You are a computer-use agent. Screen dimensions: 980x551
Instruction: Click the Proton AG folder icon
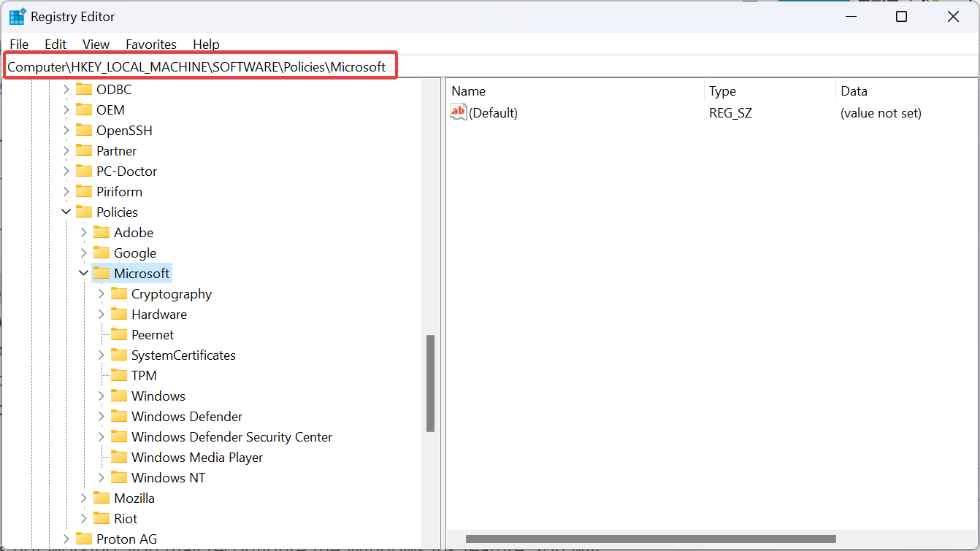click(x=84, y=539)
